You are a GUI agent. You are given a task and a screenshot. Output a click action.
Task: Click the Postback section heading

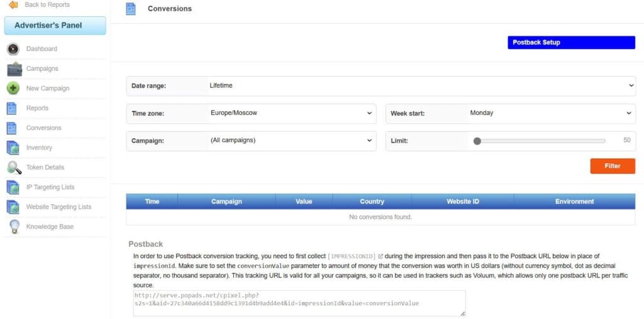click(146, 244)
